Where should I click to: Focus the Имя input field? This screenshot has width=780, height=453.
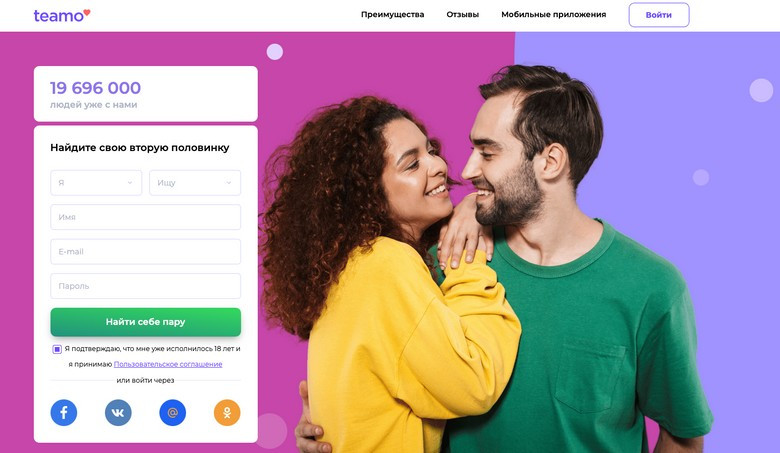pos(146,217)
